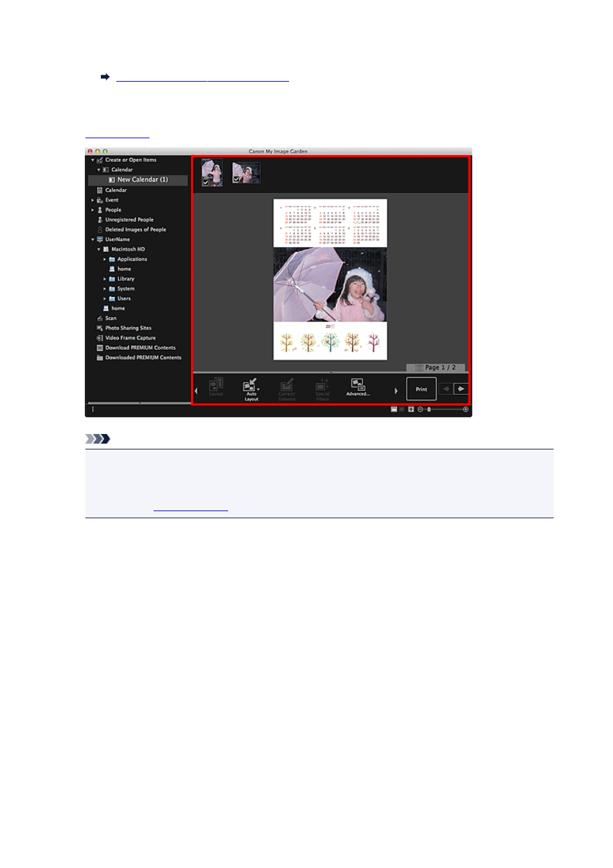Screen dimensions: 613x868
Task: Uncheck the first thumbnail's checkbox
Action: pyautogui.click(x=206, y=183)
